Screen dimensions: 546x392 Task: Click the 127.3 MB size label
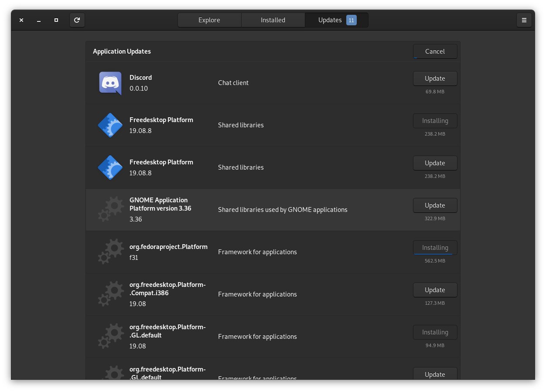pos(435,303)
